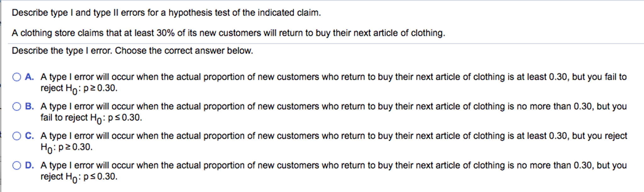
Task: Click option D's first line of answer text
Action: (334, 166)
